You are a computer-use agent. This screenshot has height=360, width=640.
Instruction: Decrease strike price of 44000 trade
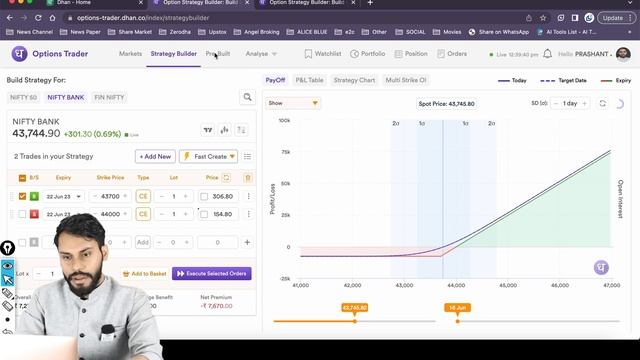click(x=95, y=214)
